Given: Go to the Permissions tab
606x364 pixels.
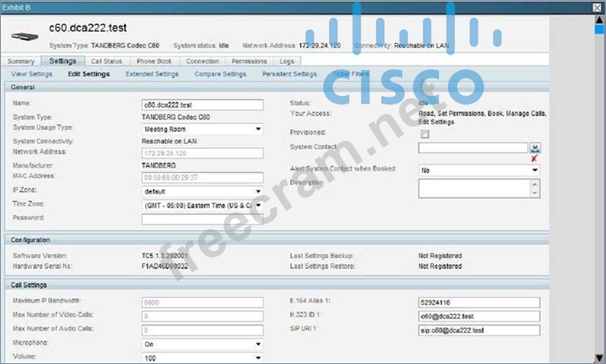Looking at the screenshot, I should coord(249,61).
